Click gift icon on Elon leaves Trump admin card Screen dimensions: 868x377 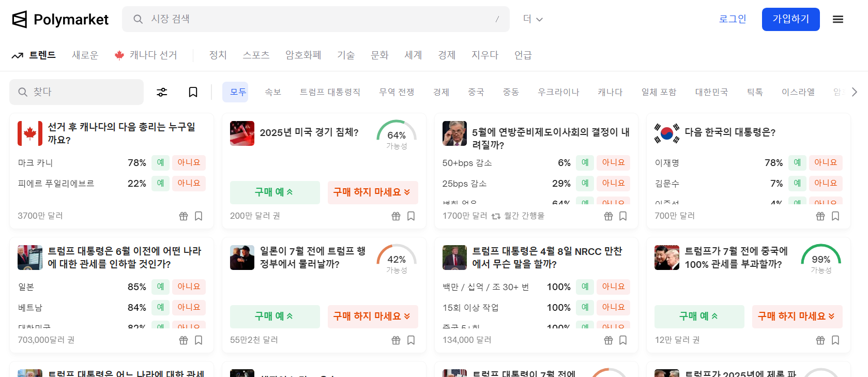[x=396, y=340]
